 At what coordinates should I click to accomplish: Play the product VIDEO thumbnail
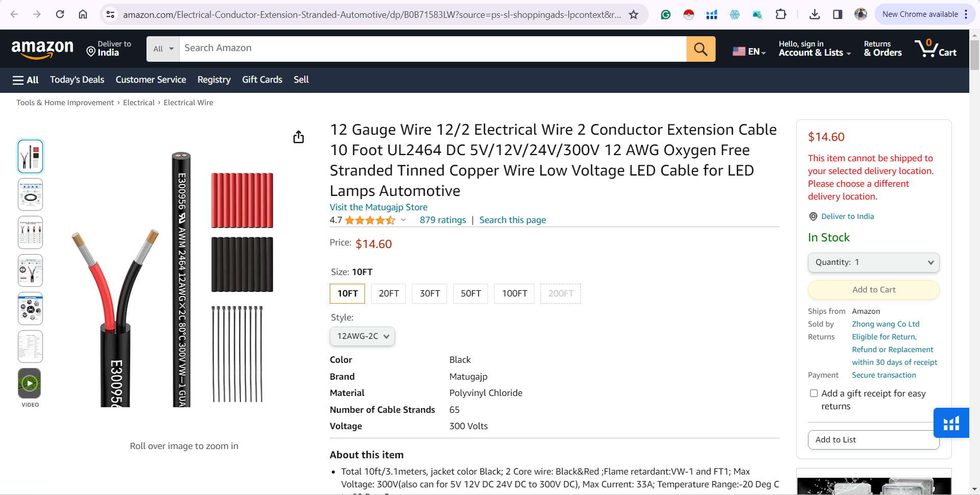click(30, 383)
